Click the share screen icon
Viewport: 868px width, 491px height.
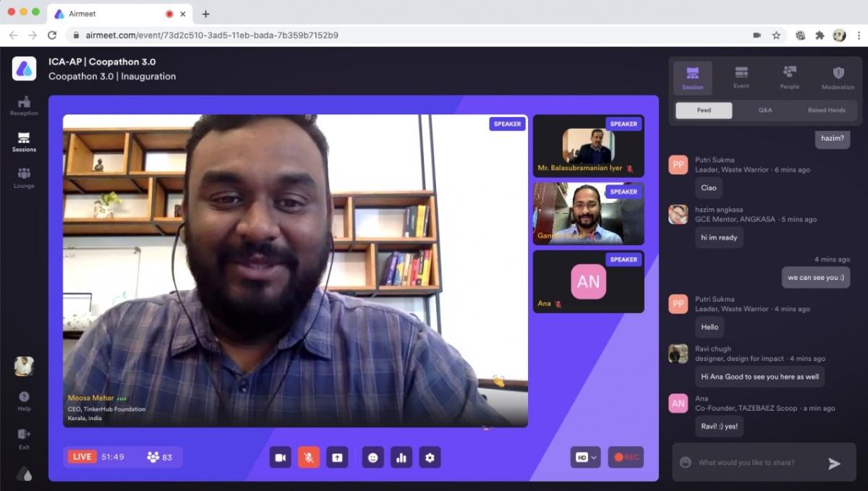point(336,457)
